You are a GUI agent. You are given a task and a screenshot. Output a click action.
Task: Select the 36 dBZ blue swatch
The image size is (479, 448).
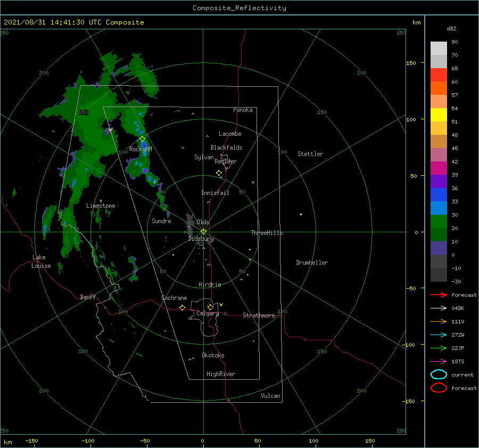pyautogui.click(x=439, y=194)
